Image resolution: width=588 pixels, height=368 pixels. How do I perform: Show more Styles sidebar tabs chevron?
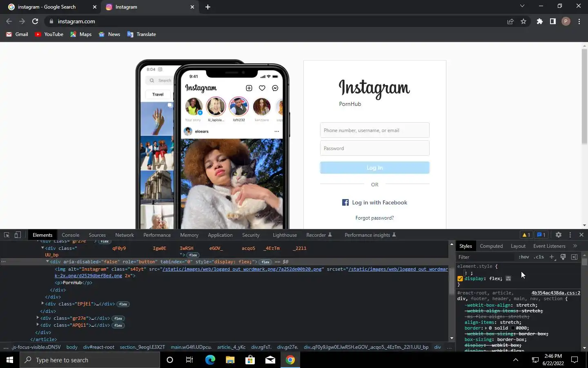click(575, 246)
